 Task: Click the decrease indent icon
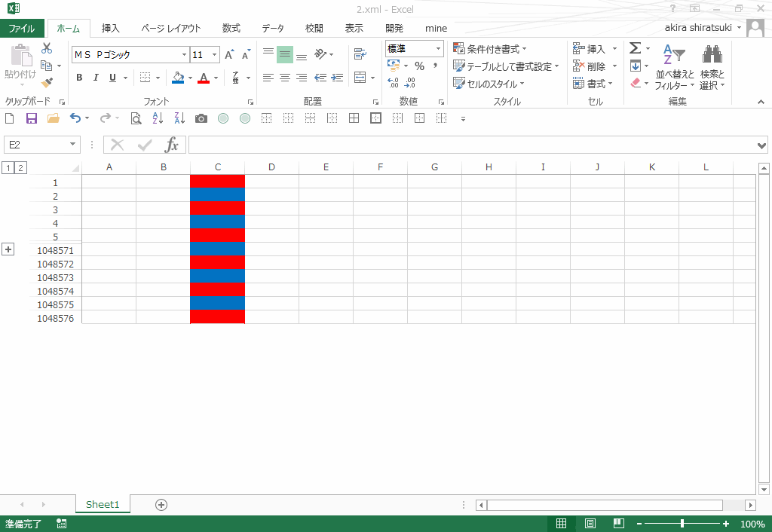point(320,78)
